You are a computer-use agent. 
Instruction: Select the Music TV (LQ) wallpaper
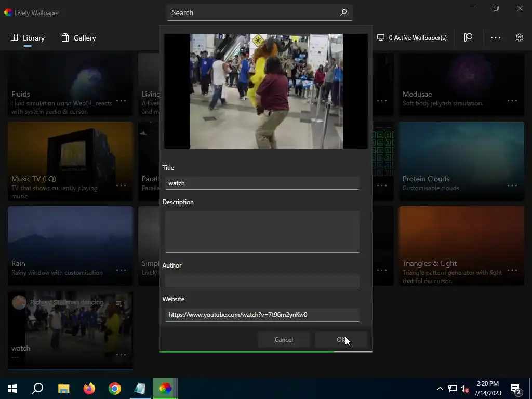coord(71,161)
